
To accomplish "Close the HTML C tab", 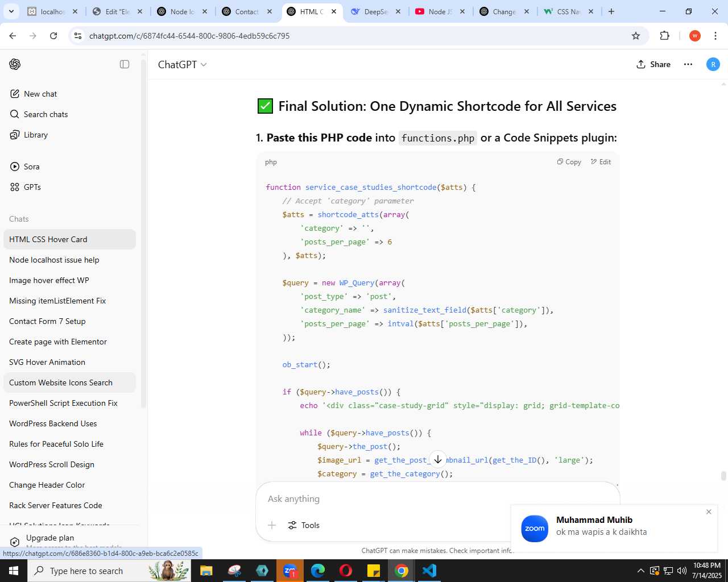I will 334,11.
